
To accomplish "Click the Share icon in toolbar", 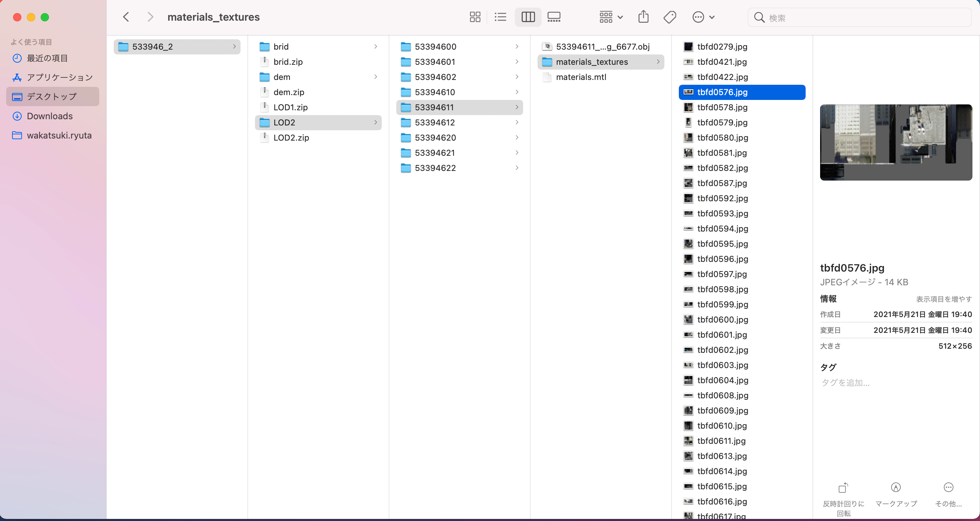I will pyautogui.click(x=643, y=17).
